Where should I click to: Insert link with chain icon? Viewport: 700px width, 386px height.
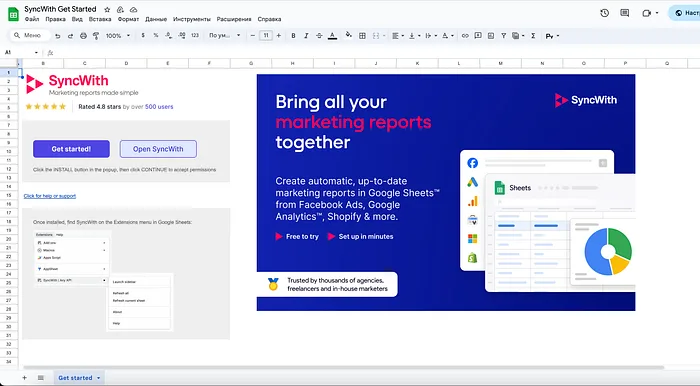click(465, 36)
